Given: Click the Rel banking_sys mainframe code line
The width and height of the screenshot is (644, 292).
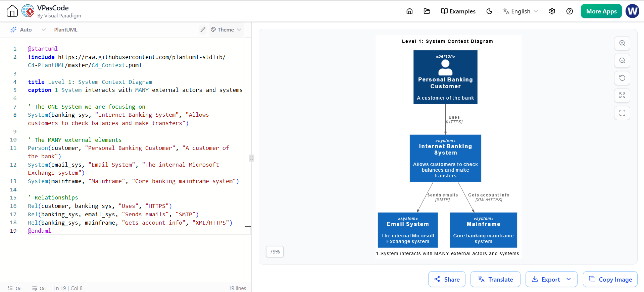Looking at the screenshot, I should 130,223.
